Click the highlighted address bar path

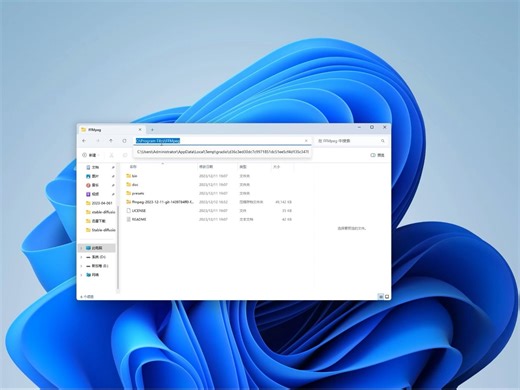pyautogui.click(x=158, y=141)
